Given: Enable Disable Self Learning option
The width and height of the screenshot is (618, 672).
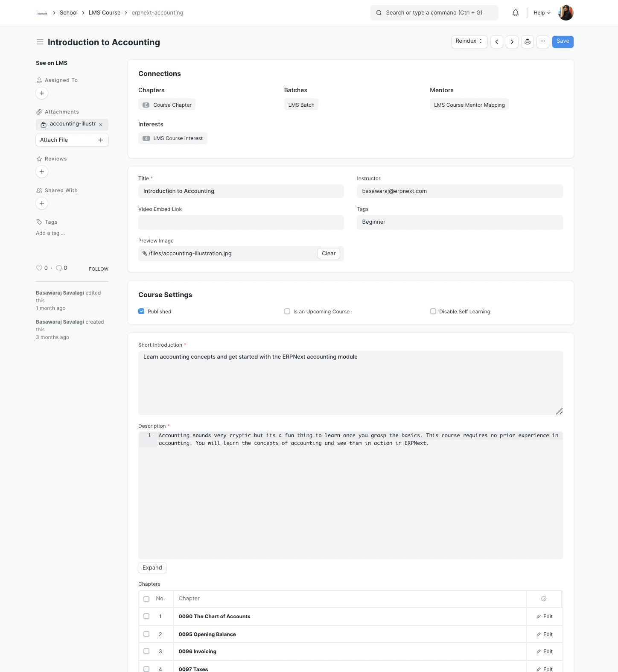Looking at the screenshot, I should click(433, 311).
